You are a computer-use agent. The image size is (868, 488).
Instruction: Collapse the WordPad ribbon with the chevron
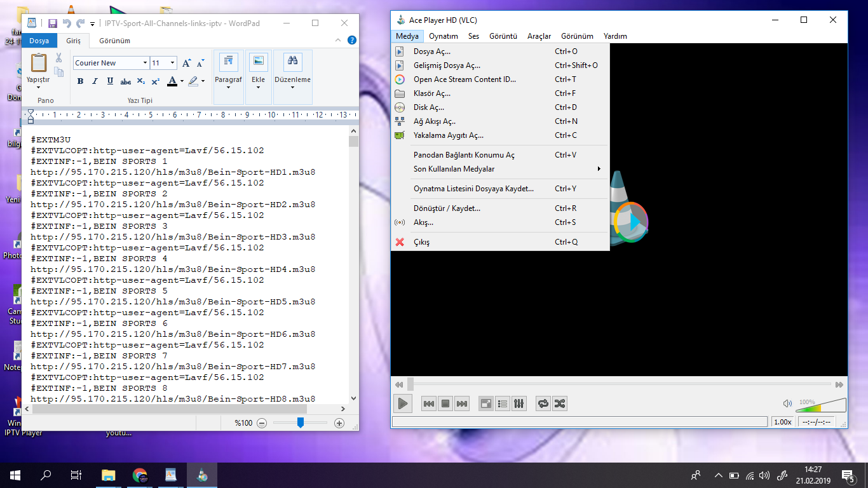pyautogui.click(x=337, y=40)
